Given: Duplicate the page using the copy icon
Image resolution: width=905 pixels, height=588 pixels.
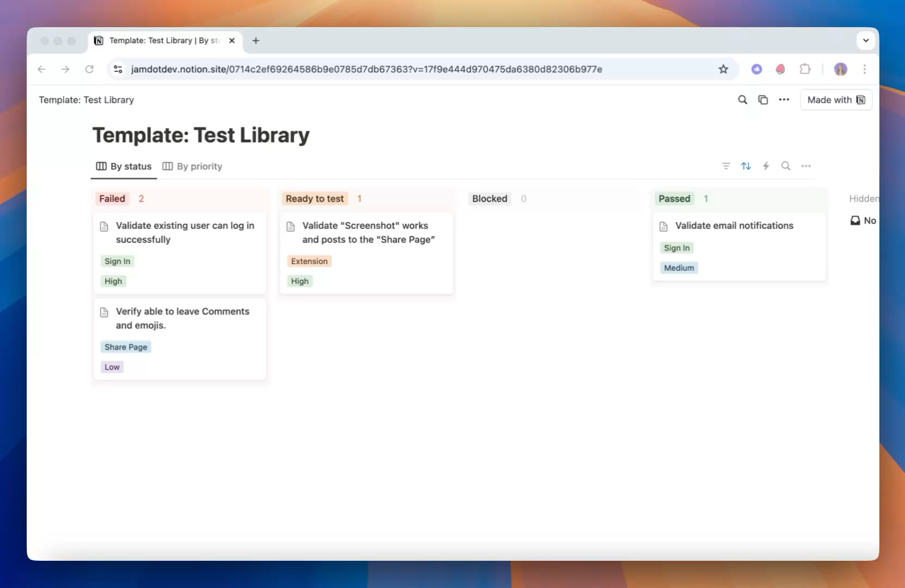Looking at the screenshot, I should point(763,100).
